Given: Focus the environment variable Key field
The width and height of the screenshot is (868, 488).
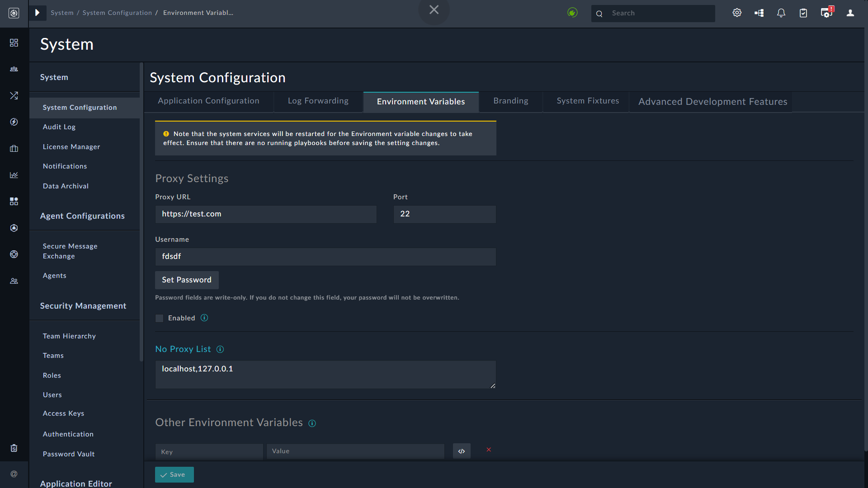Looking at the screenshot, I should [209, 451].
